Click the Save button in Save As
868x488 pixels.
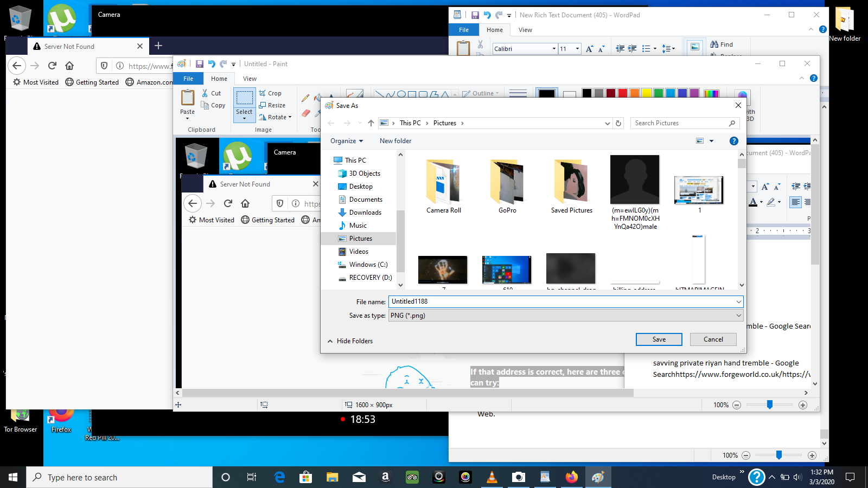(x=659, y=339)
